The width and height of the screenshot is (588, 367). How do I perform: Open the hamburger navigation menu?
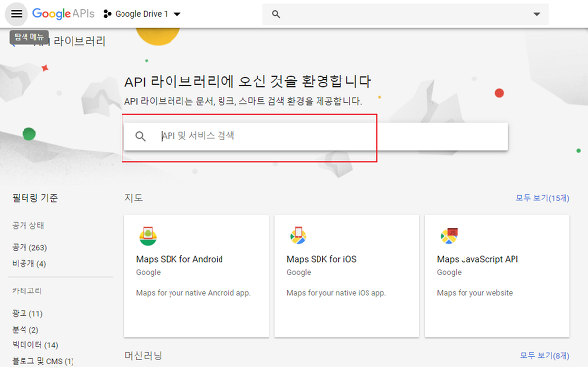point(16,14)
